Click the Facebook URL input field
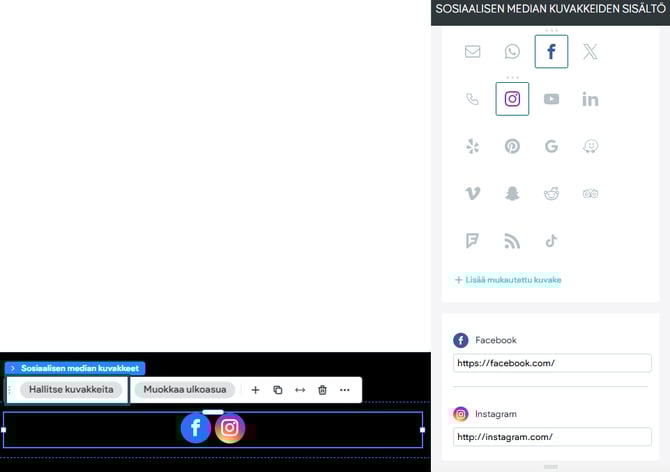 click(x=551, y=363)
